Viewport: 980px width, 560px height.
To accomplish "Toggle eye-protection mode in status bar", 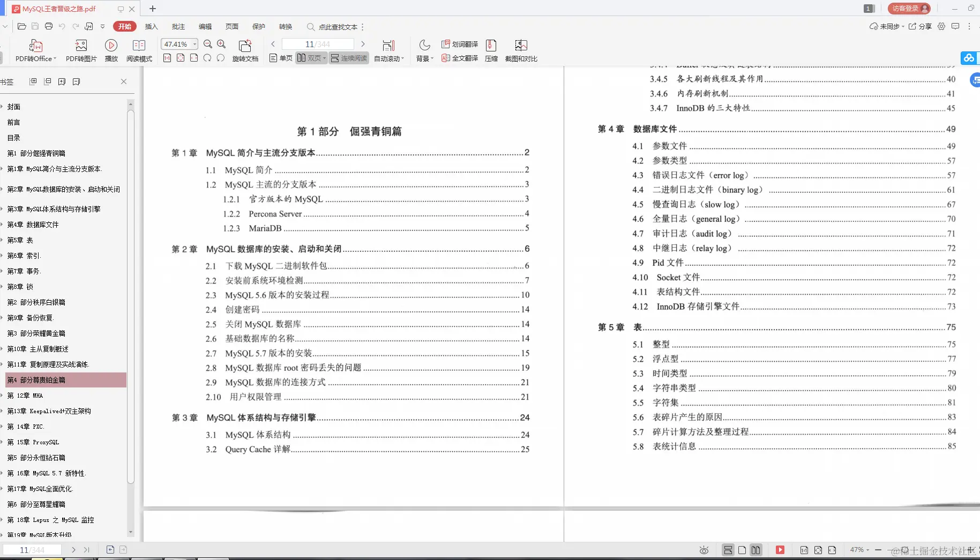I will 703,550.
